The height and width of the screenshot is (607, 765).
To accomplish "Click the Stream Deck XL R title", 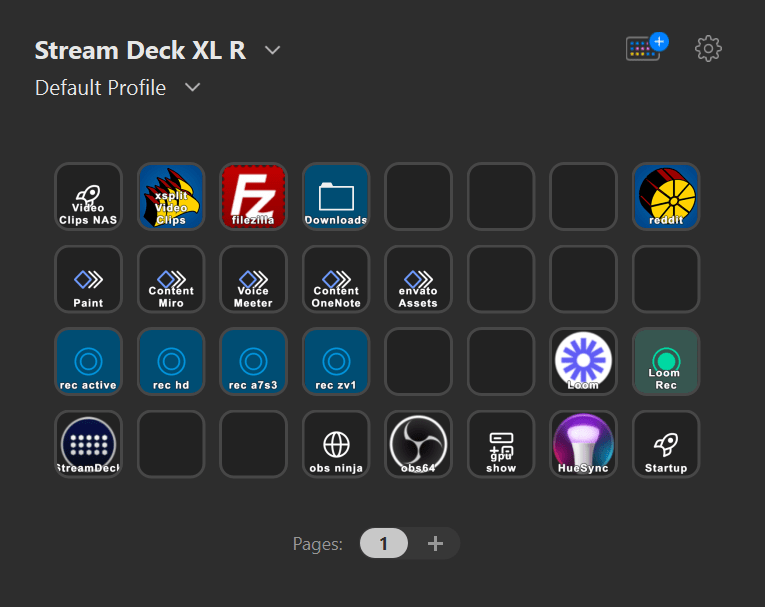I will 141,50.
